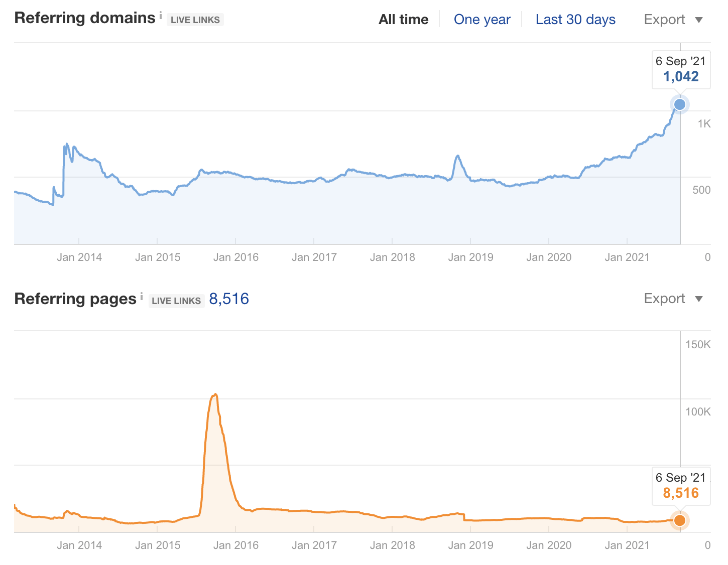The image size is (728, 565).
Task: Click peak of orange spike near late 2015
Action: click(215, 394)
